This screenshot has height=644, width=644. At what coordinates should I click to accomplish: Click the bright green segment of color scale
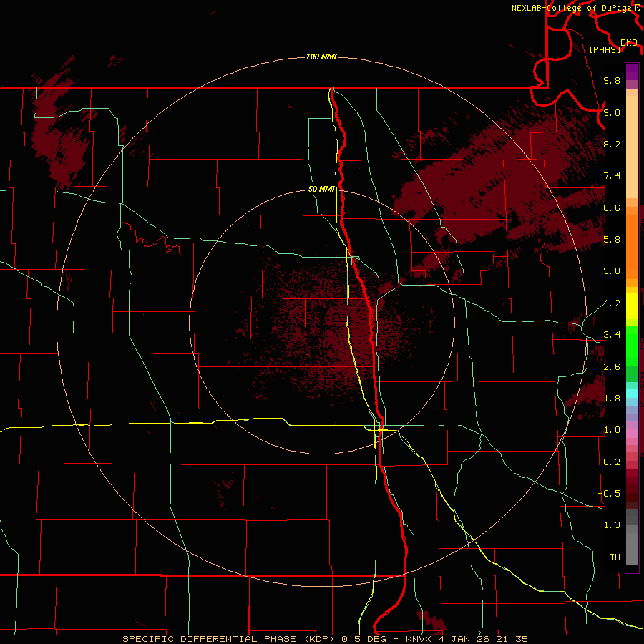[632, 345]
